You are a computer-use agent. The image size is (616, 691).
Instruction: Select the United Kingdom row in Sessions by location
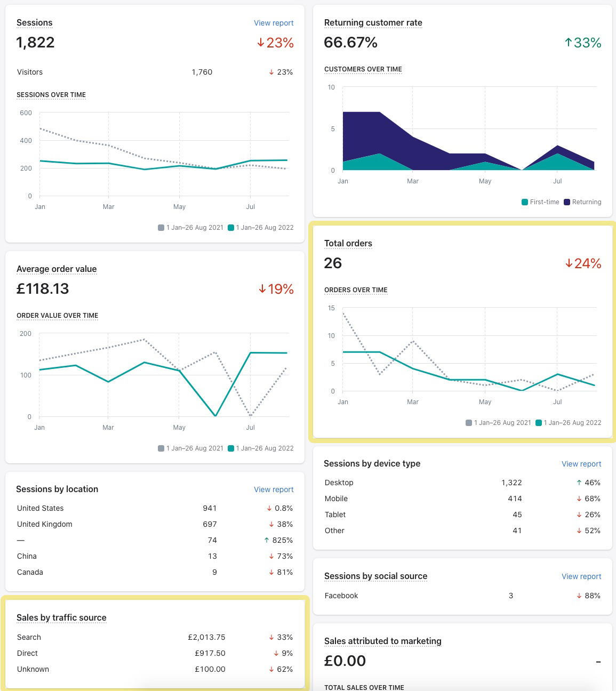point(45,524)
